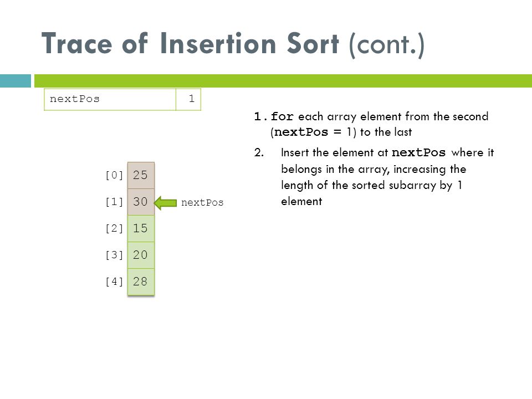This screenshot has height=399, width=532.
Task: Click step 2 'Insert the element' text
Action: click(x=374, y=177)
